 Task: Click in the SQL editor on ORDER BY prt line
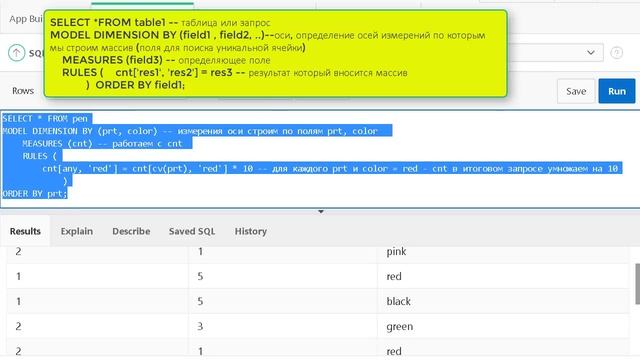click(x=35, y=193)
